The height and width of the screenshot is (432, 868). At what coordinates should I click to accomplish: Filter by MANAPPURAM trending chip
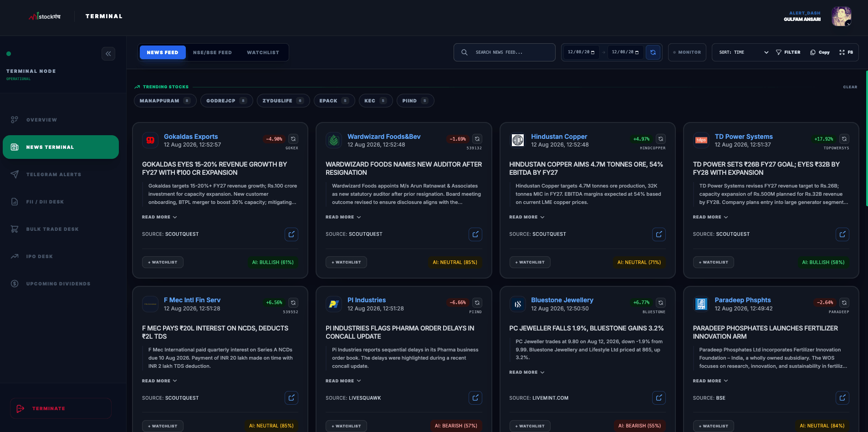[x=165, y=101]
